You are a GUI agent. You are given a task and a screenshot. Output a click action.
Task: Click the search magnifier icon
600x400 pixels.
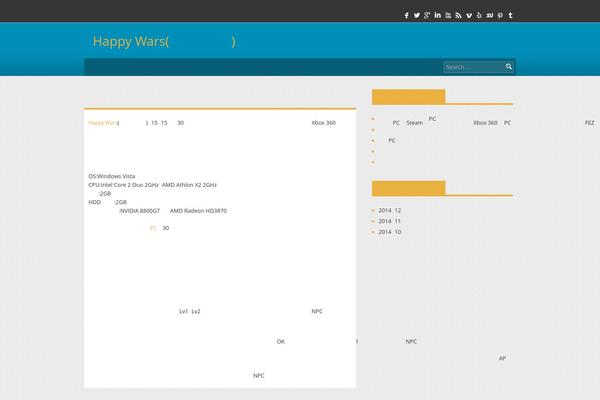pyautogui.click(x=509, y=67)
